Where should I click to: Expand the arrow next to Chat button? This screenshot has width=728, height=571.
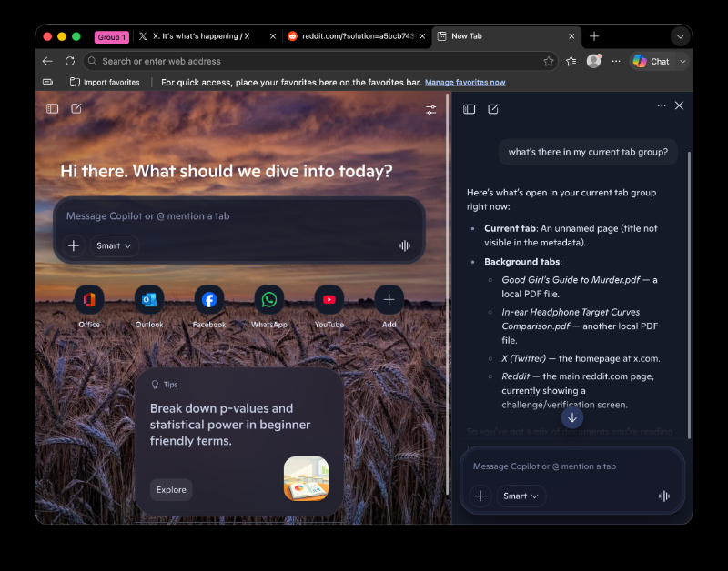683,61
